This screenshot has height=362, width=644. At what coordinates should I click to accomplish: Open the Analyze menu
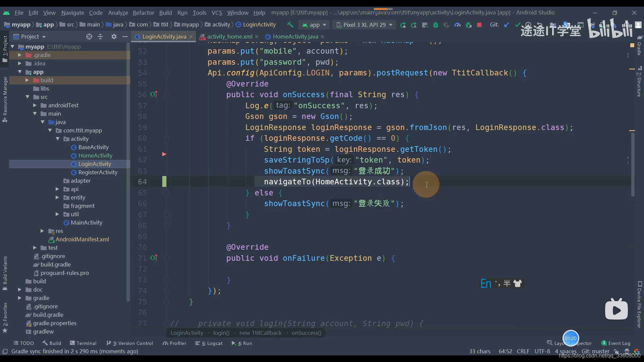(118, 13)
